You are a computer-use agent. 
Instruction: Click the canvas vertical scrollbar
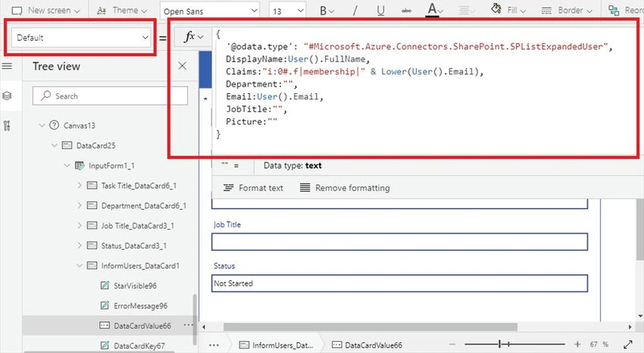click(x=640, y=230)
